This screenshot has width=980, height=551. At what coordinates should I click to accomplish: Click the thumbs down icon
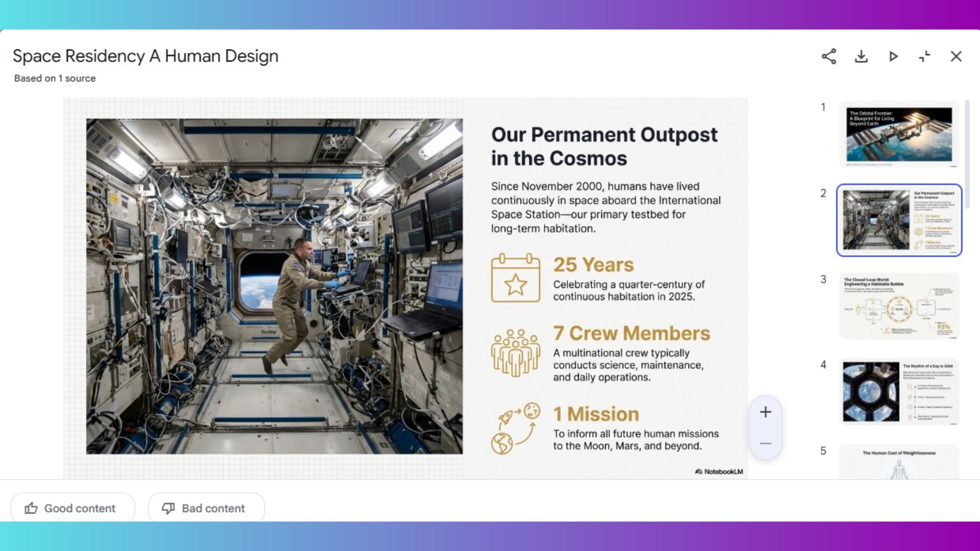(x=168, y=508)
